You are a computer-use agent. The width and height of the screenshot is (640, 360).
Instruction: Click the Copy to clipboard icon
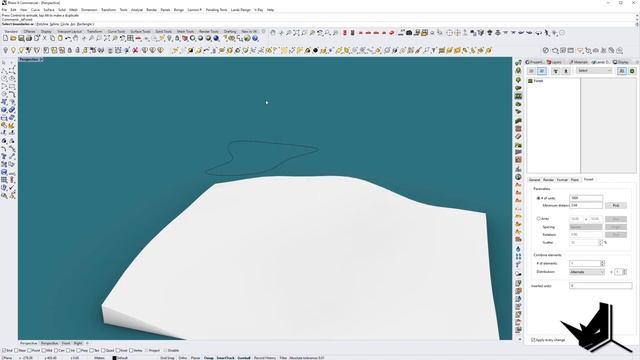tap(52, 38)
